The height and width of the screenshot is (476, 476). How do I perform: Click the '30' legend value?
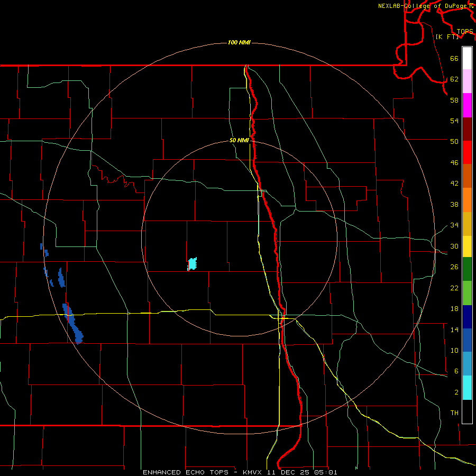pyautogui.click(x=454, y=246)
